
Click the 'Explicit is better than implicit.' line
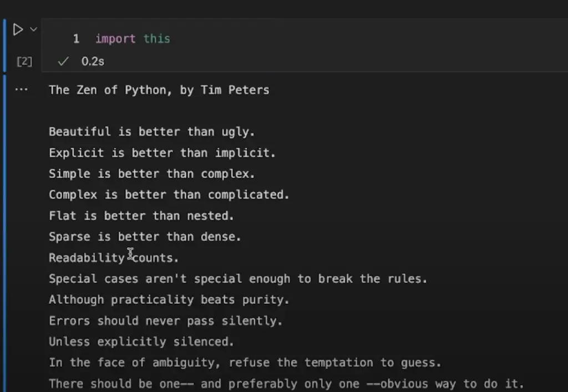[x=162, y=153]
